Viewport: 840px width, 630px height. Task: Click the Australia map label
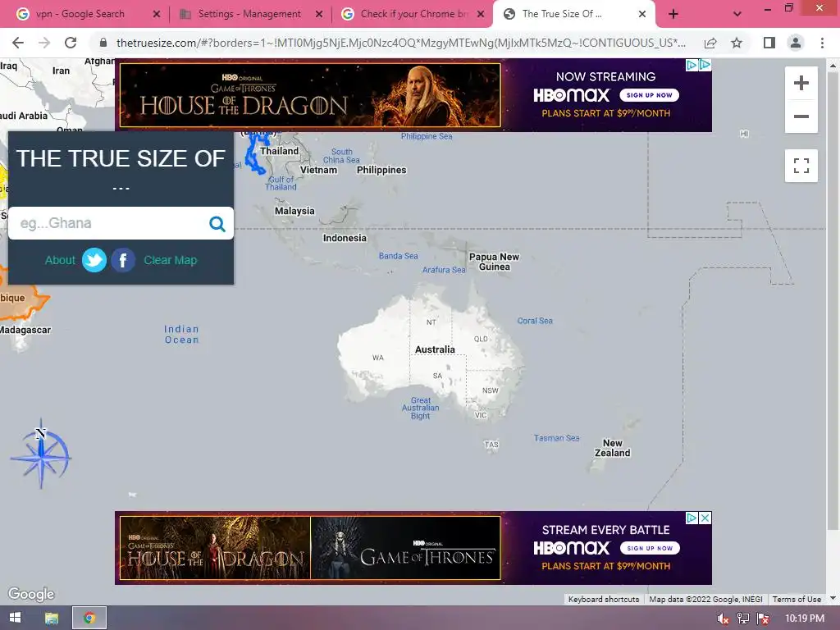coord(435,349)
